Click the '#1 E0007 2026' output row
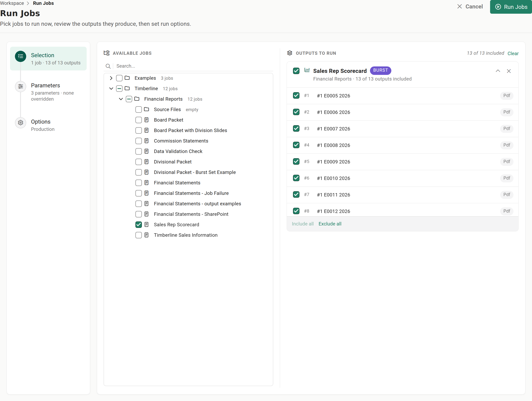 (x=403, y=129)
